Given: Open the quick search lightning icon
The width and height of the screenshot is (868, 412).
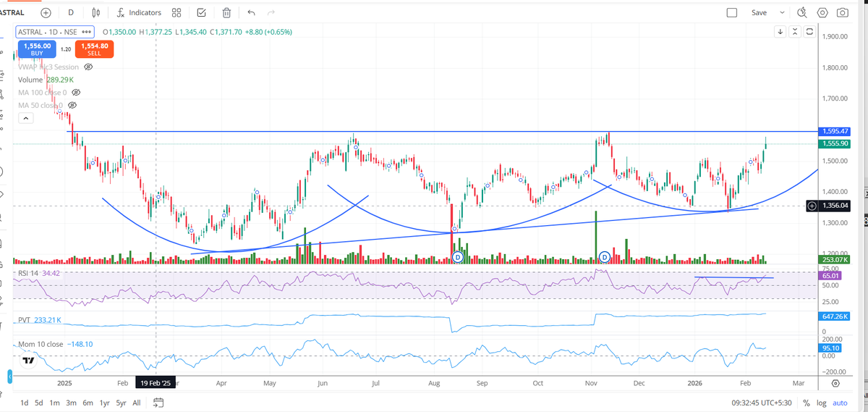Looking at the screenshot, I should (x=801, y=12).
